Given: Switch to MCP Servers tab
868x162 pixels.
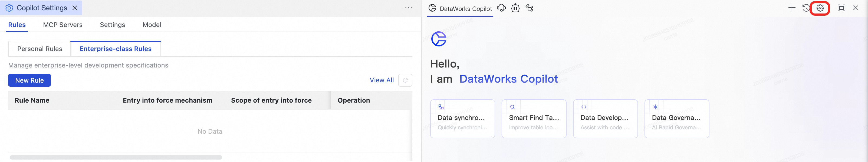Looking at the screenshot, I should pyautogui.click(x=63, y=25).
